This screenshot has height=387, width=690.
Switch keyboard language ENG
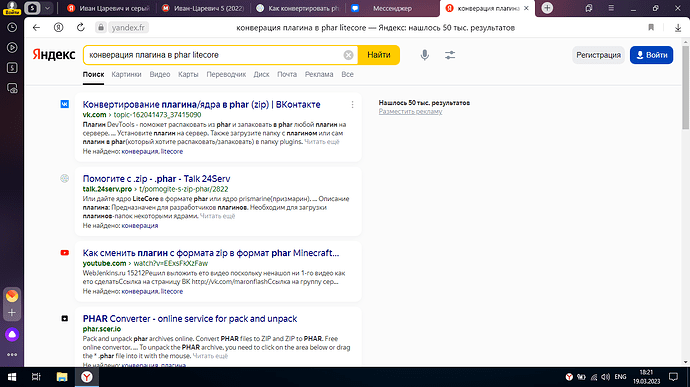coord(620,377)
